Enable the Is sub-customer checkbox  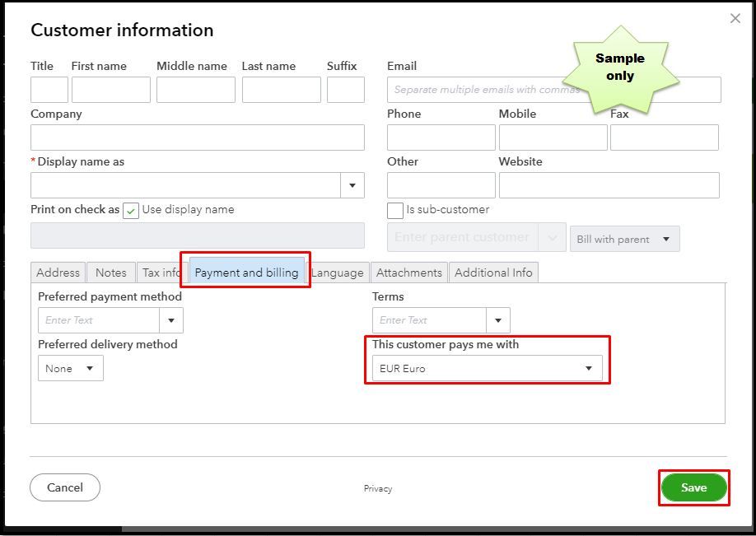[395, 210]
